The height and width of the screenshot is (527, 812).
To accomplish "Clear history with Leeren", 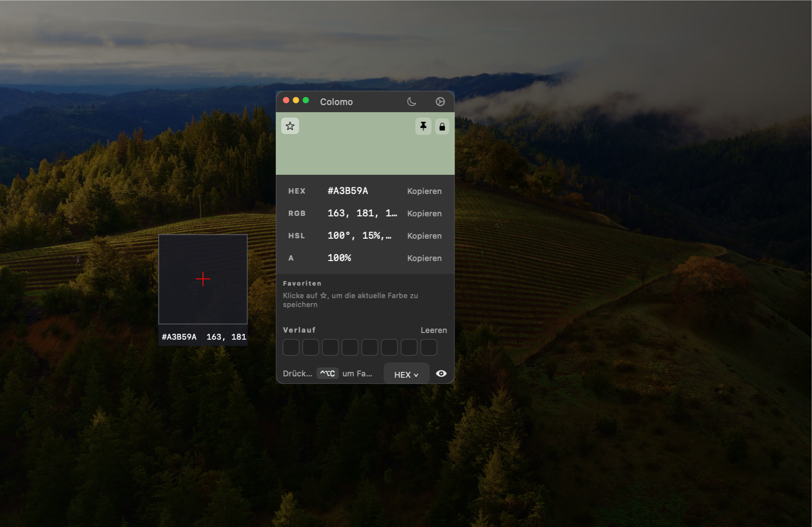I will [x=434, y=330].
